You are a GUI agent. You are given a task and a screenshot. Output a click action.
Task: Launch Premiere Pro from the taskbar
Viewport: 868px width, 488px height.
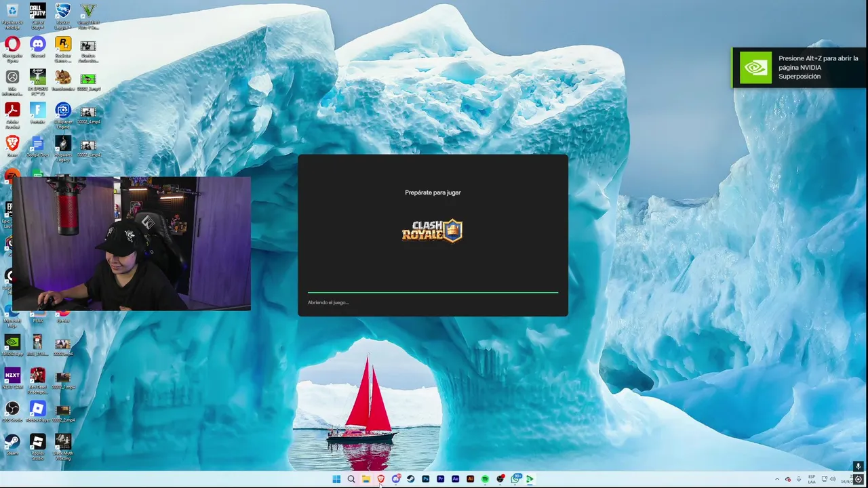[x=441, y=479]
